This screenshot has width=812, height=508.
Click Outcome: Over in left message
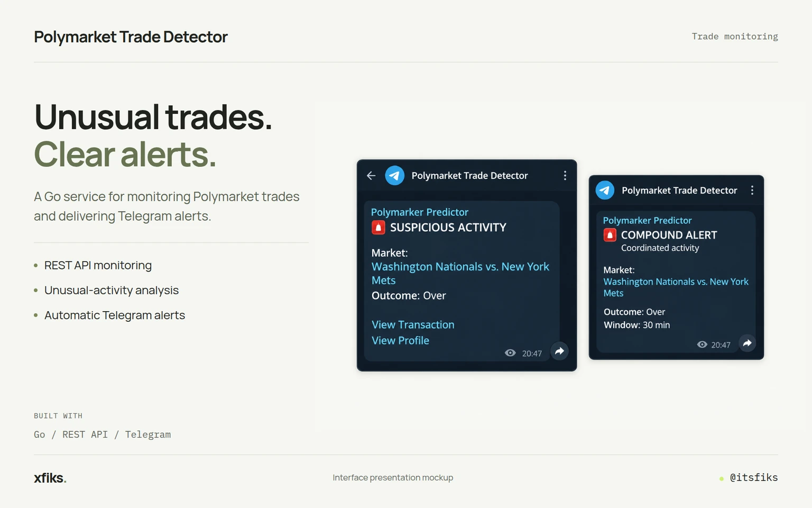point(409,296)
